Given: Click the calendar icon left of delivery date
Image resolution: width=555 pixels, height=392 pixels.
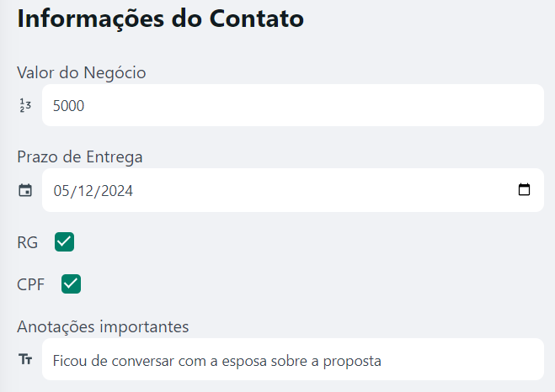Looking at the screenshot, I should (25, 190).
